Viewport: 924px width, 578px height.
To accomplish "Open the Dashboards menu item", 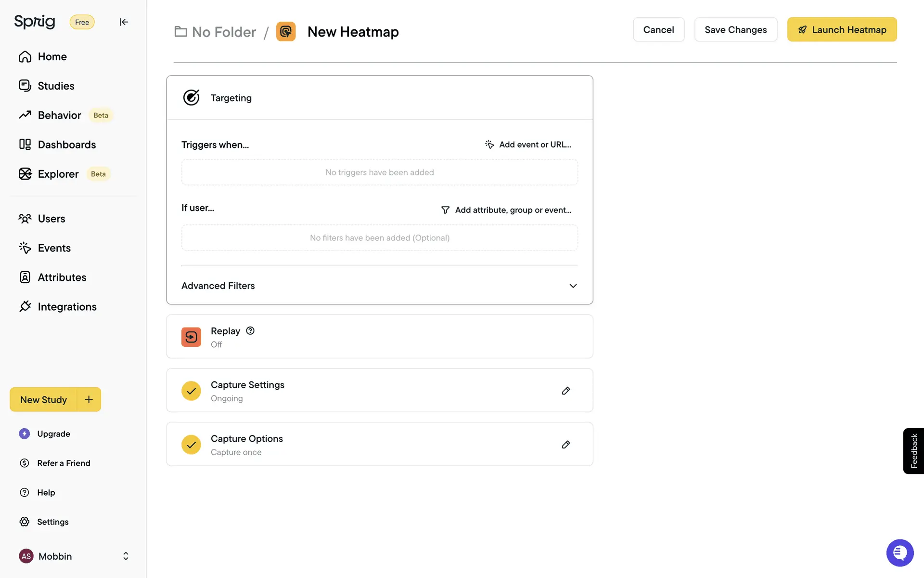I will [x=66, y=144].
